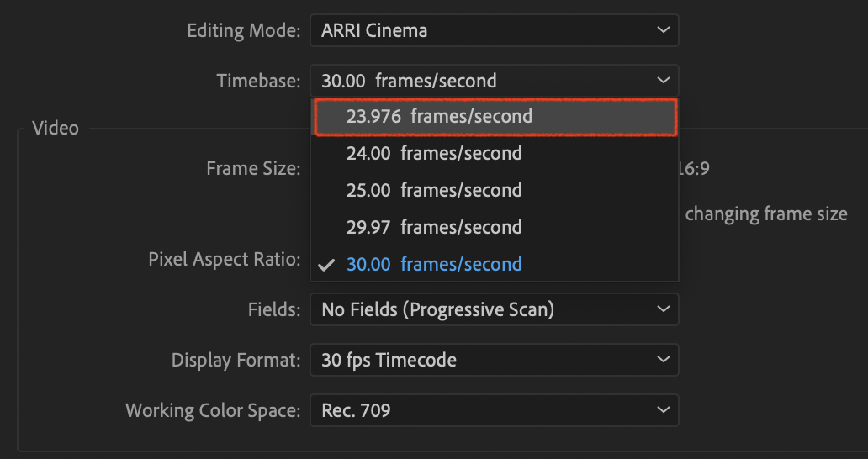Click the Pixel Aspect Ratio label

tap(224, 260)
